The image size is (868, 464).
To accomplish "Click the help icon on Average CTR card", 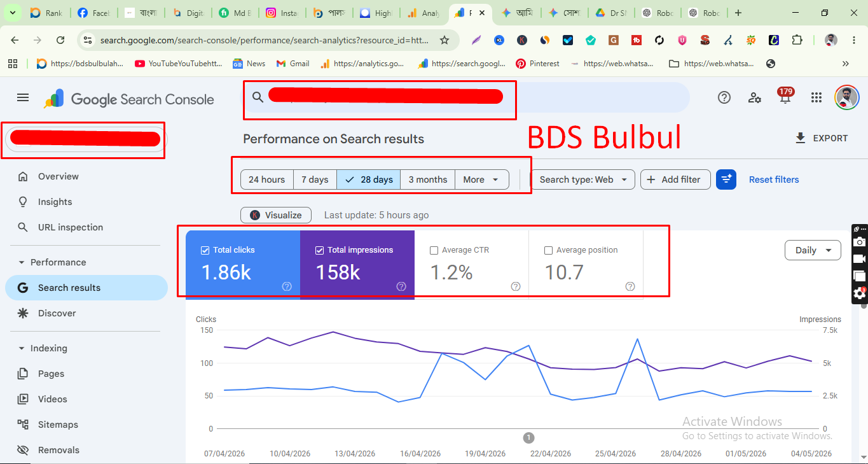I will (x=516, y=286).
